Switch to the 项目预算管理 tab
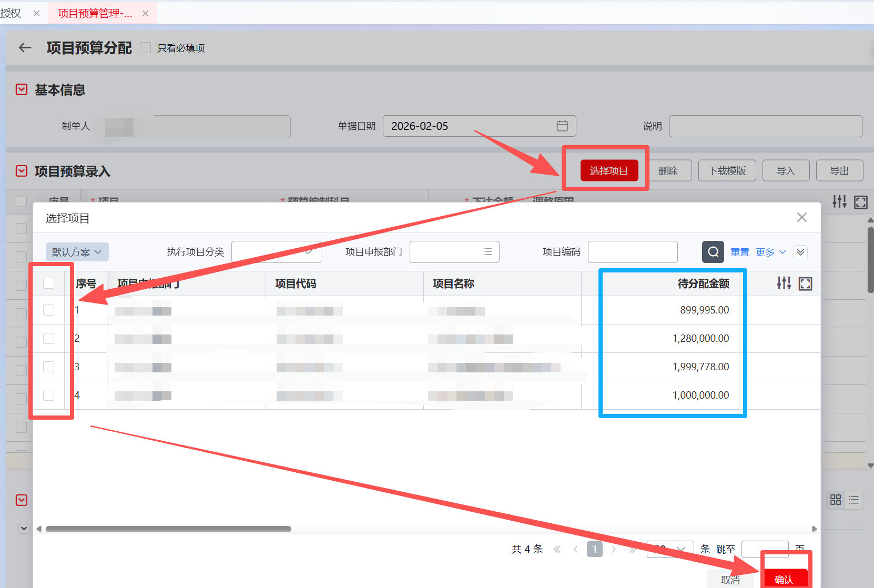This screenshot has height=588, width=874. coord(95,13)
